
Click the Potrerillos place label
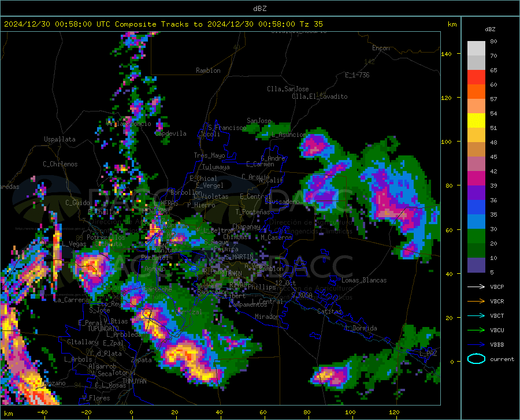(106, 237)
